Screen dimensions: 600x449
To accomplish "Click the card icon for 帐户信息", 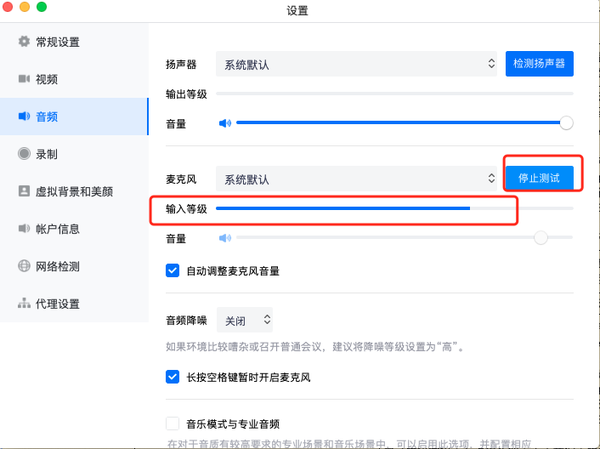I will 24,228.
